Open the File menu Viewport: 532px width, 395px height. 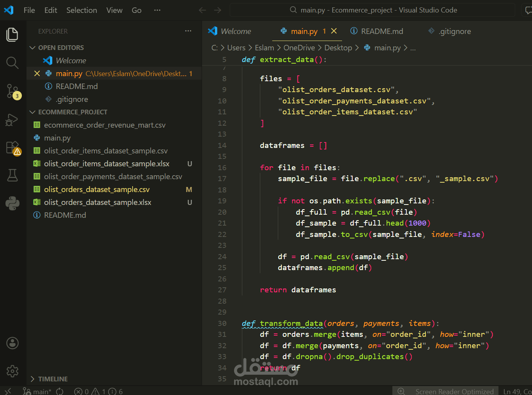[29, 10]
